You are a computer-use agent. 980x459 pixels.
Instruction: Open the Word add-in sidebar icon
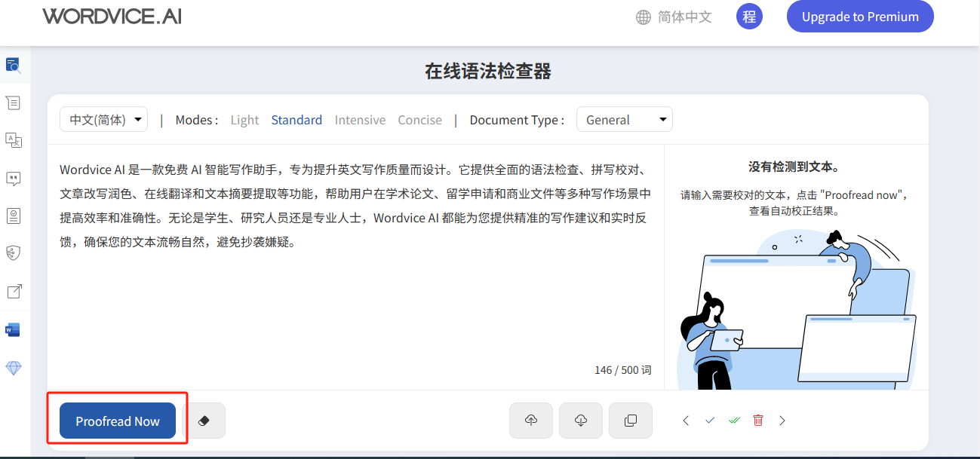(x=13, y=329)
